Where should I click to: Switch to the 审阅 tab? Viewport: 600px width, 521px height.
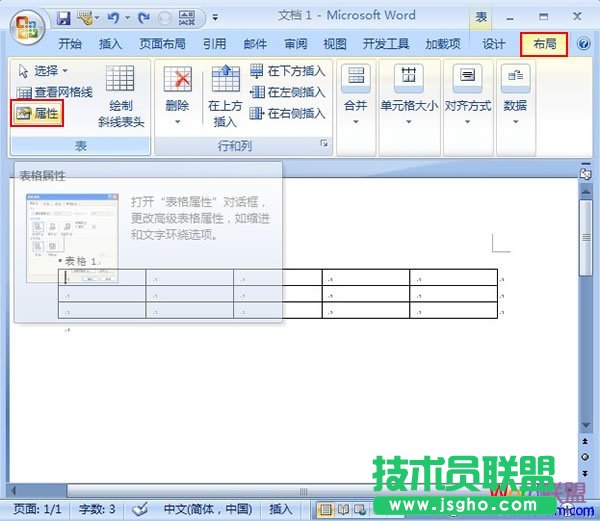coord(296,44)
